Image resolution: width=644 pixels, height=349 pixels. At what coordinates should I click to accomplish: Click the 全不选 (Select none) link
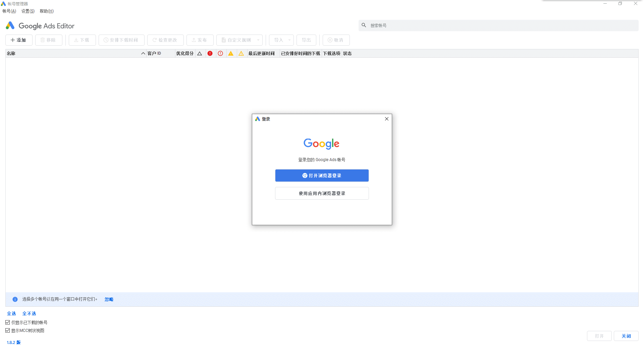[29, 313]
